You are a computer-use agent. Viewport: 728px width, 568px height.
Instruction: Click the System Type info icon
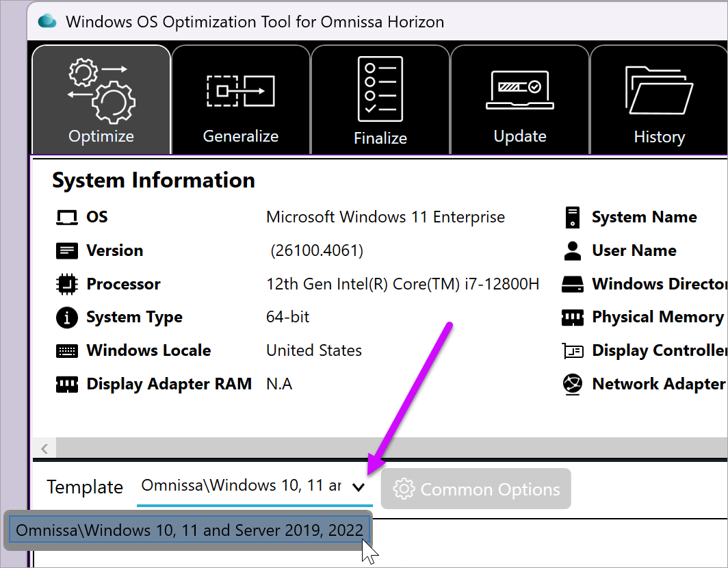[67, 318]
